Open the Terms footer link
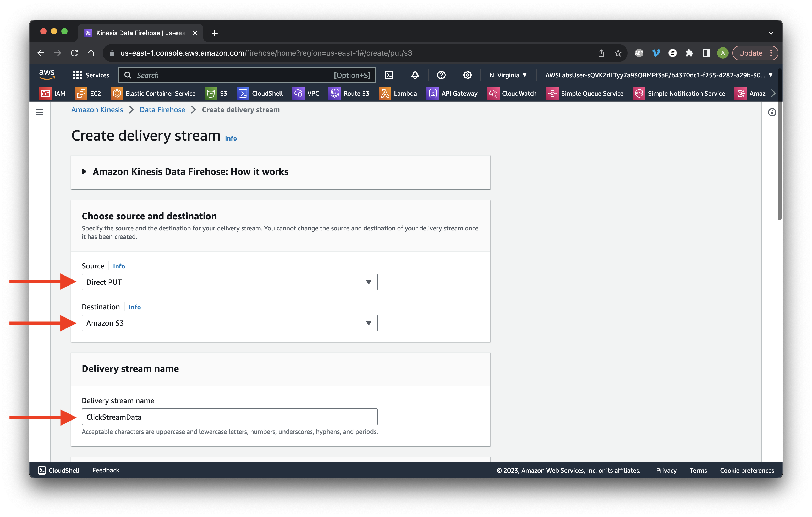This screenshot has width=812, height=517. pyautogui.click(x=698, y=470)
